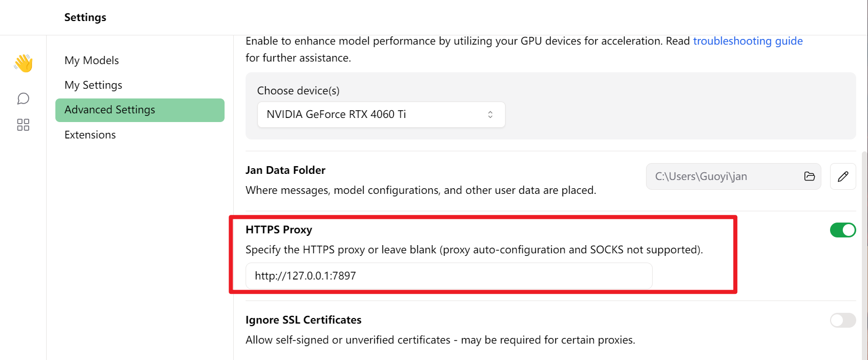Click the Settings page title

coord(85,17)
